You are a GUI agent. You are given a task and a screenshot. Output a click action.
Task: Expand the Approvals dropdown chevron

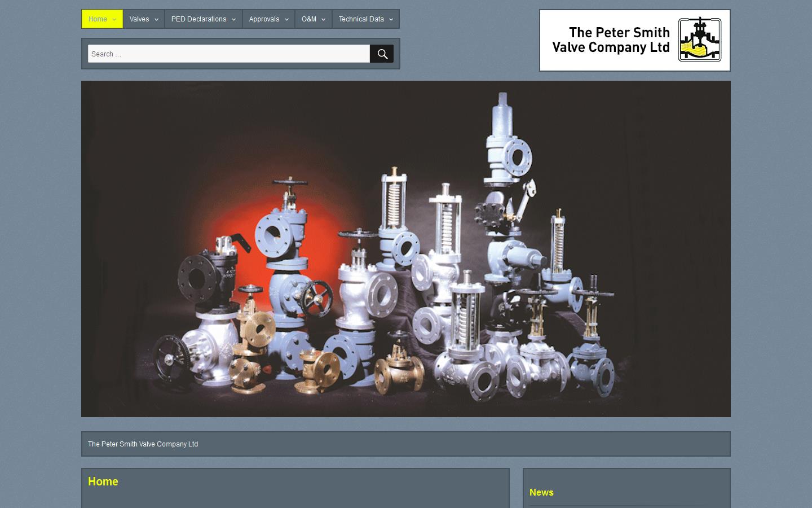pyautogui.click(x=286, y=19)
